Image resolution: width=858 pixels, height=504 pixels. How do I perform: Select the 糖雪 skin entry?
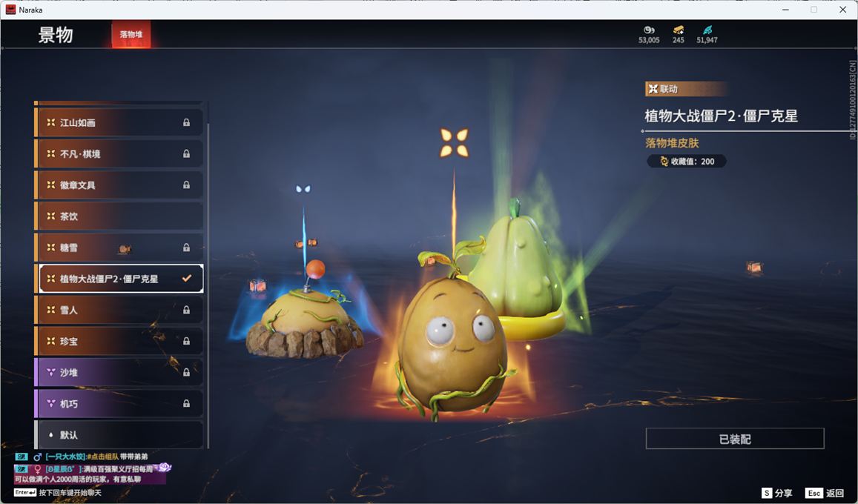[x=119, y=248]
